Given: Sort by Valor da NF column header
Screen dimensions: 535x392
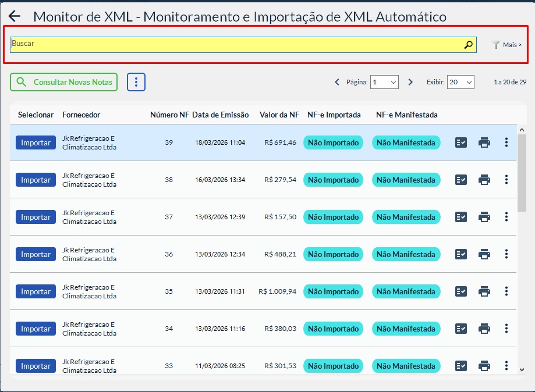Looking at the screenshot, I should 279,115.
